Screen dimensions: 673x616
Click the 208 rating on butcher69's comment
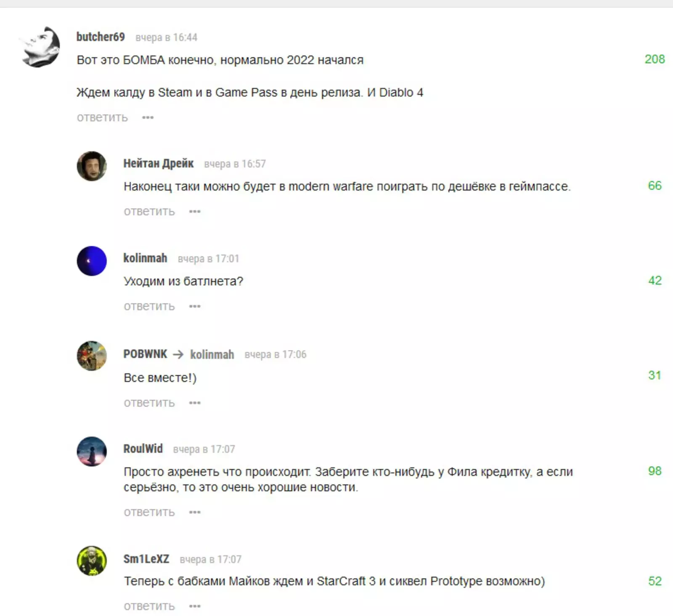pyautogui.click(x=654, y=59)
